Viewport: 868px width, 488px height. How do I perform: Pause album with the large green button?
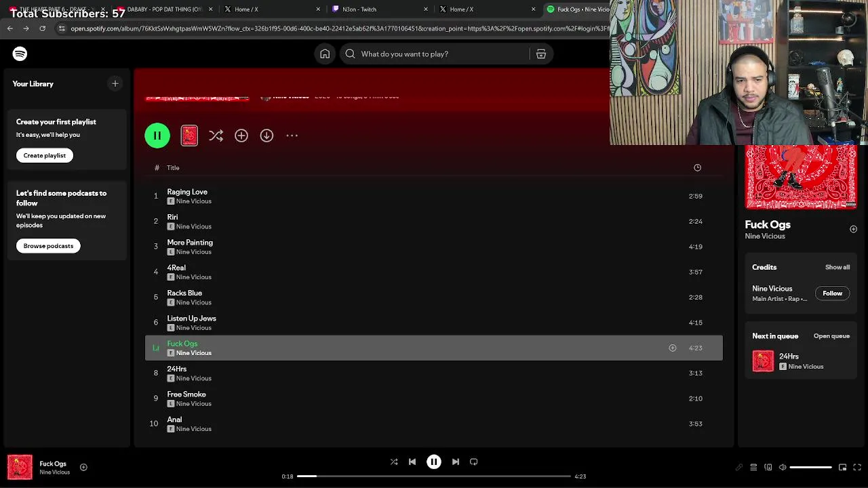coord(157,136)
